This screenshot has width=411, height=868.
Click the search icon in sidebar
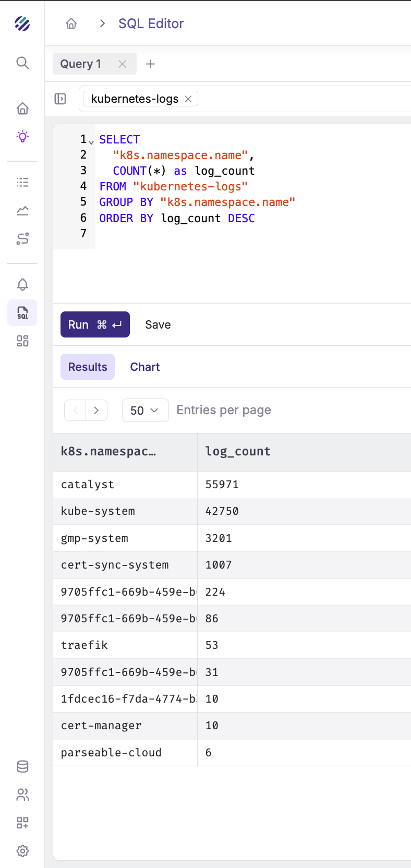coord(22,63)
